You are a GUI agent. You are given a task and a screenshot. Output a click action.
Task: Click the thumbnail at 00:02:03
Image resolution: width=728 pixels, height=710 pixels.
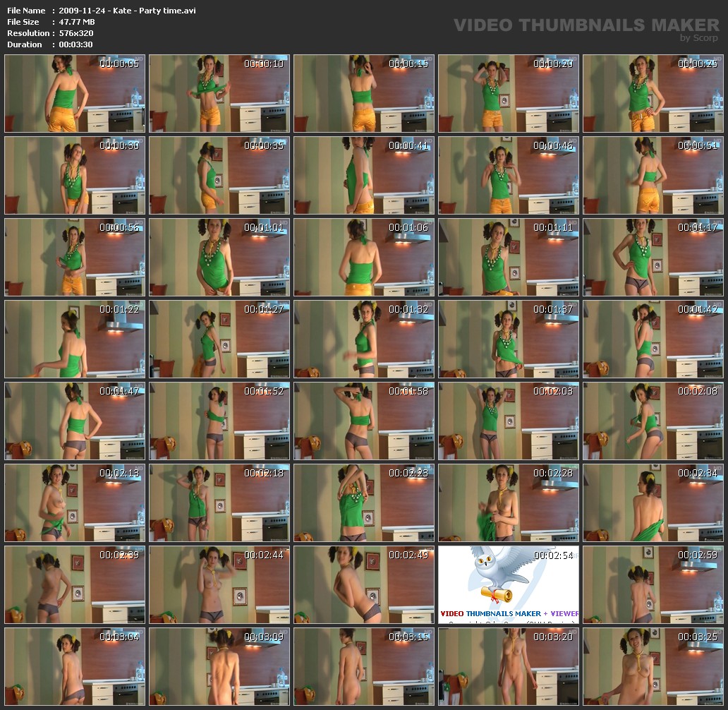pos(509,421)
